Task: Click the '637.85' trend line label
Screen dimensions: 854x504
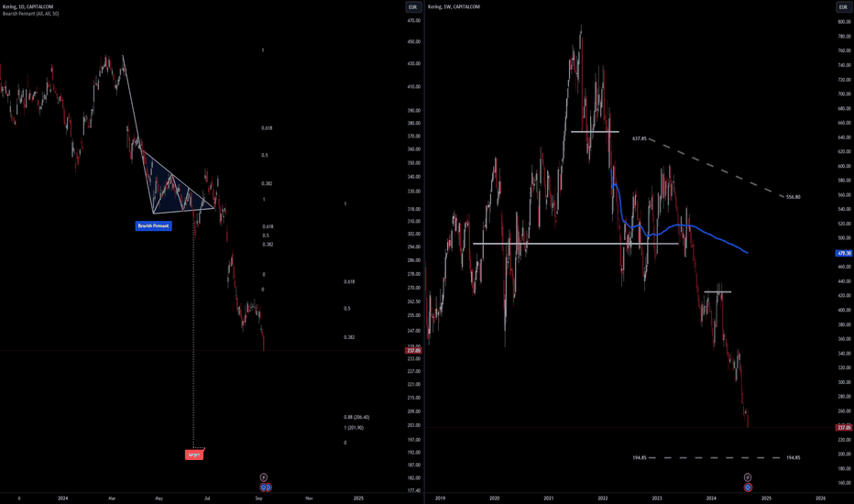Action: pyautogui.click(x=640, y=139)
